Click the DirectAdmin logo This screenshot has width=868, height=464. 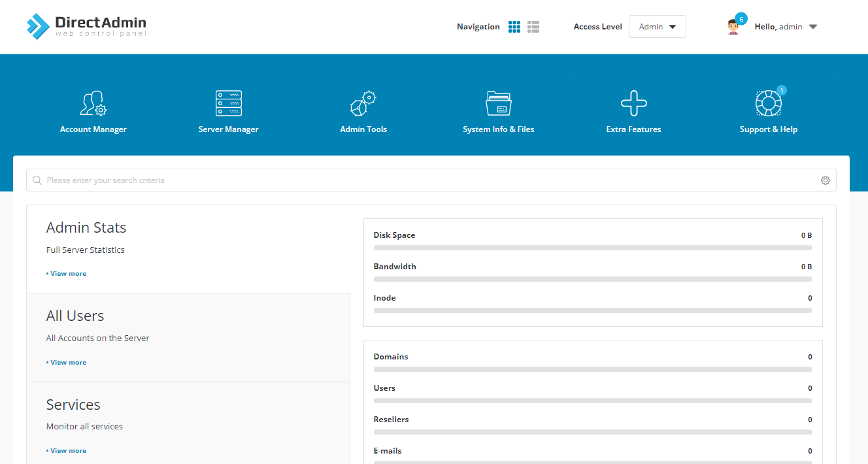(87, 27)
